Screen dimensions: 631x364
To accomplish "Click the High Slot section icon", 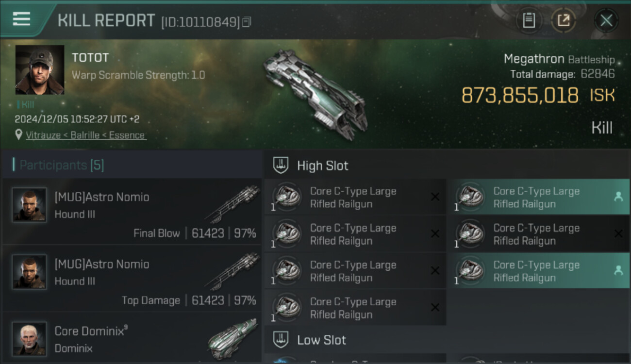I will tap(281, 165).
